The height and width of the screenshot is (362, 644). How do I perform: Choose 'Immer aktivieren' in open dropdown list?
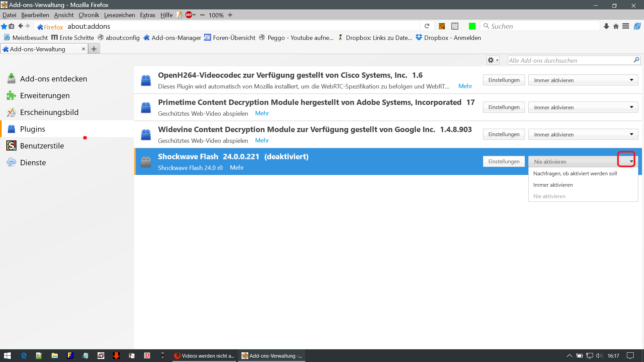click(x=553, y=185)
